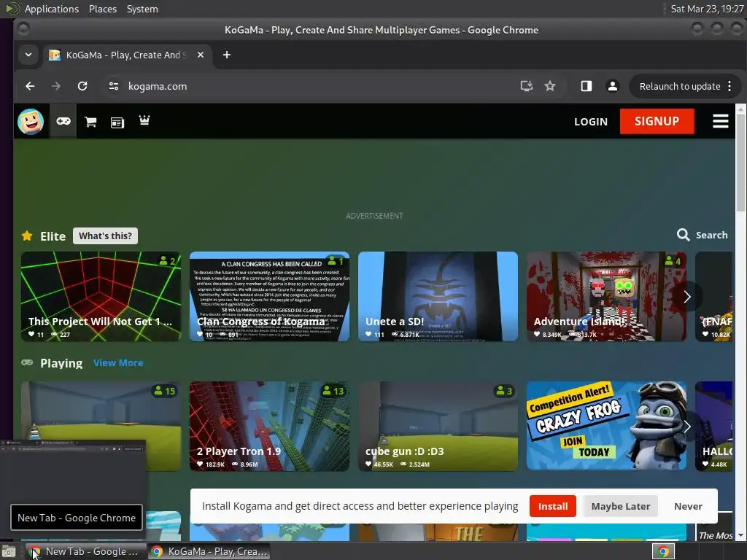
Task: Open the shop cart icon
Action: point(90,122)
